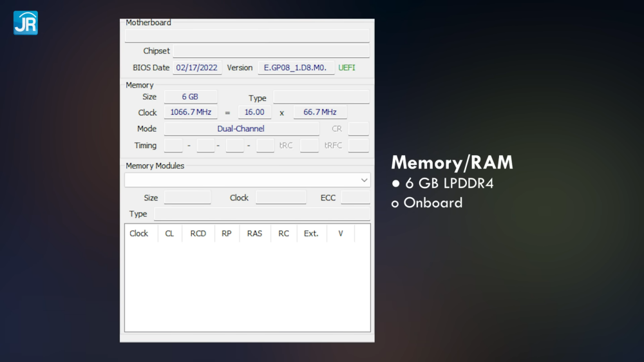Click the empty CR field
This screenshot has height=362, width=644.
[358, 129]
